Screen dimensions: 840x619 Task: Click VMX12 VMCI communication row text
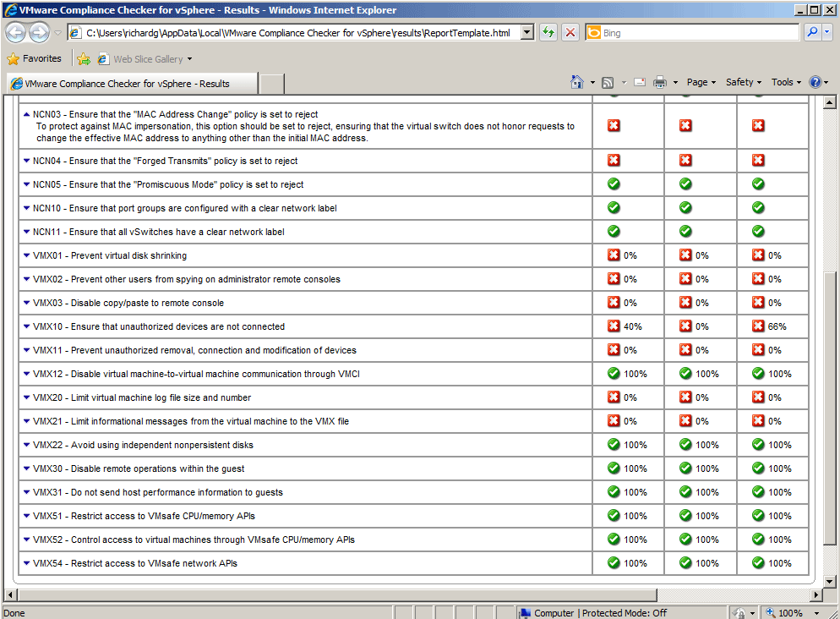tap(196, 374)
